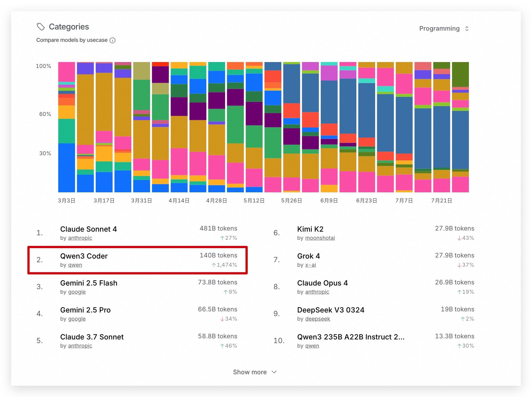Click the 6月9日 date axis label
Image resolution: width=532 pixels, height=397 pixels.
329,200
